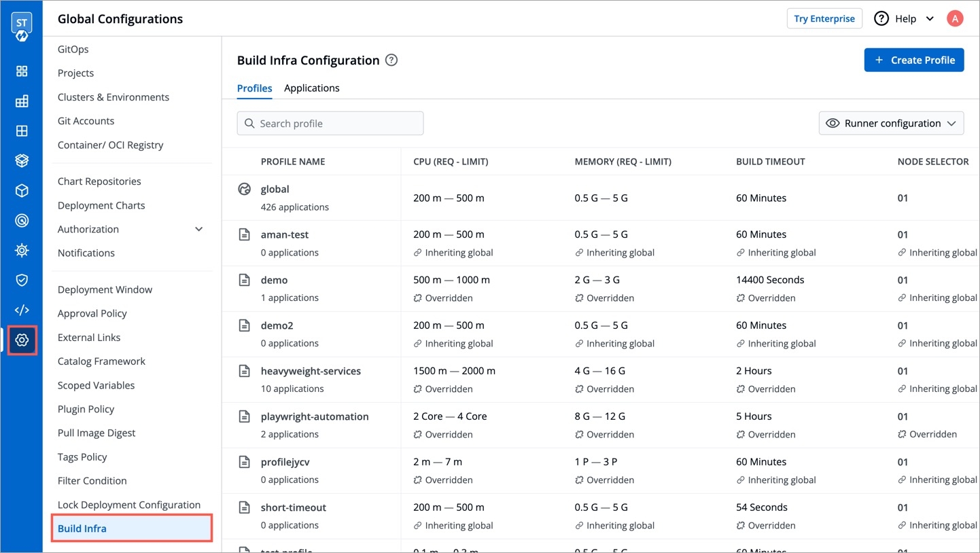Open the Runner configuration dropdown
This screenshot has width=980, height=553.
click(x=891, y=124)
